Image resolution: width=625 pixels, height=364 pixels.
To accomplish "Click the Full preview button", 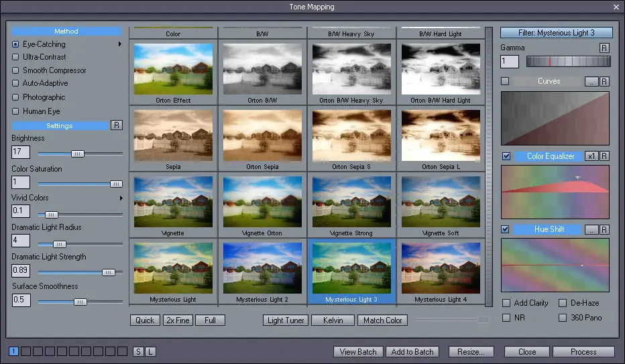I will [x=210, y=320].
